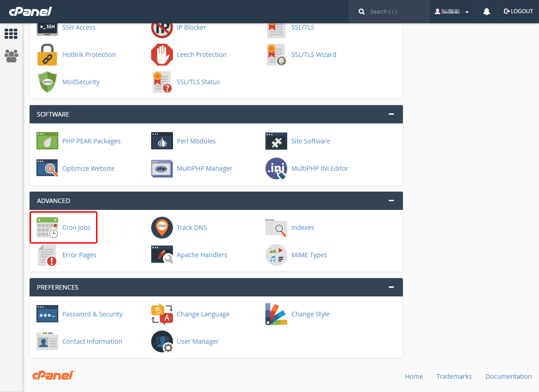Image resolution: width=539 pixels, height=392 pixels.
Task: Open the MIME Types link
Action: [x=309, y=255]
